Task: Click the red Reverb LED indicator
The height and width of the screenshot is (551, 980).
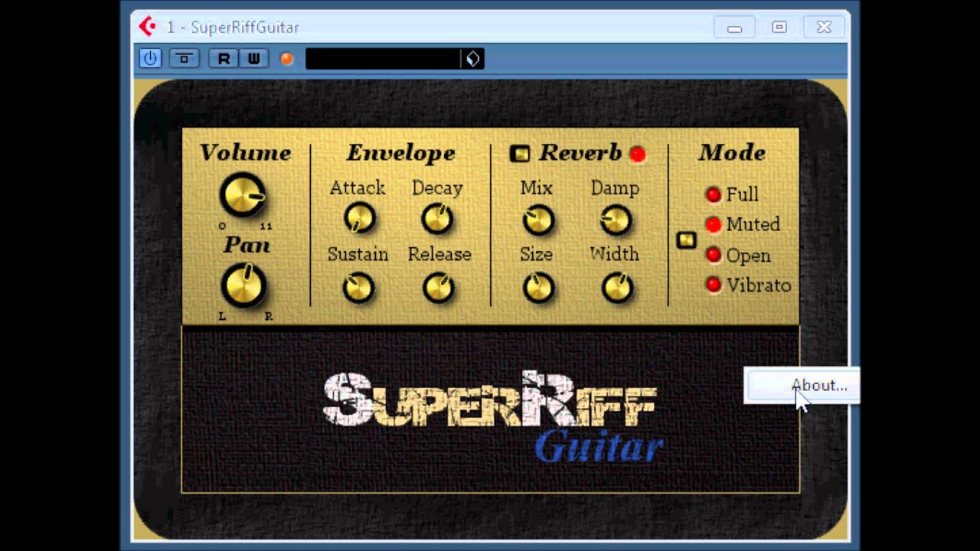Action: tap(637, 155)
